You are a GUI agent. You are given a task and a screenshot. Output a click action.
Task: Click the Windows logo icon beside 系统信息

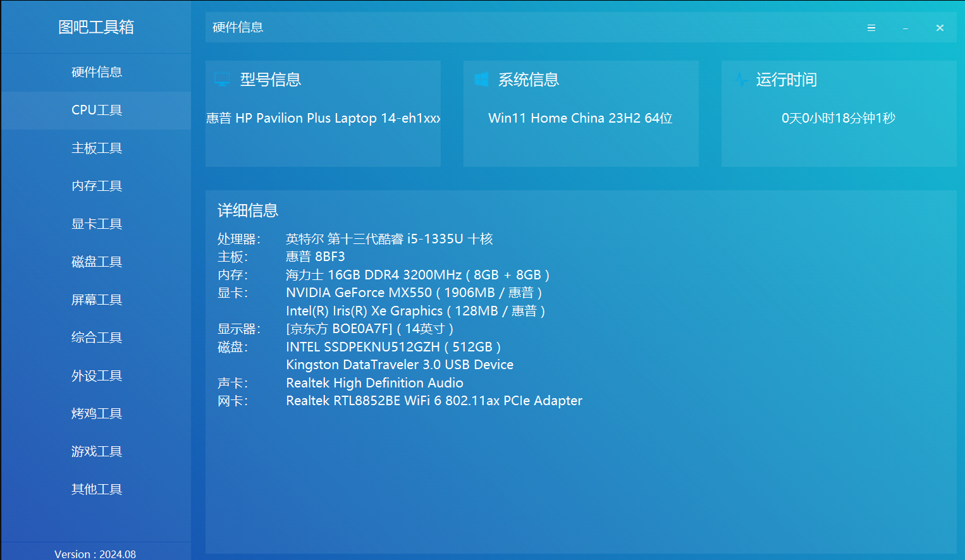481,80
